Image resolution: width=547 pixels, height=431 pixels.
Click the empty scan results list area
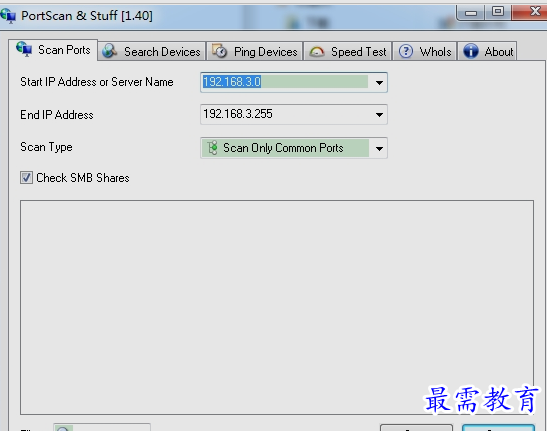point(277,307)
